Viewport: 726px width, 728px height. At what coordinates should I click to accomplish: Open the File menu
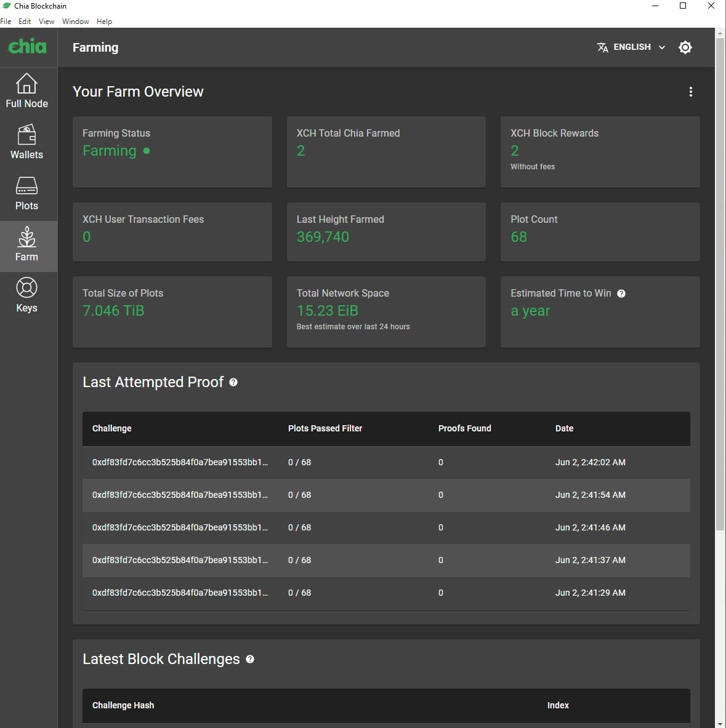coord(6,22)
